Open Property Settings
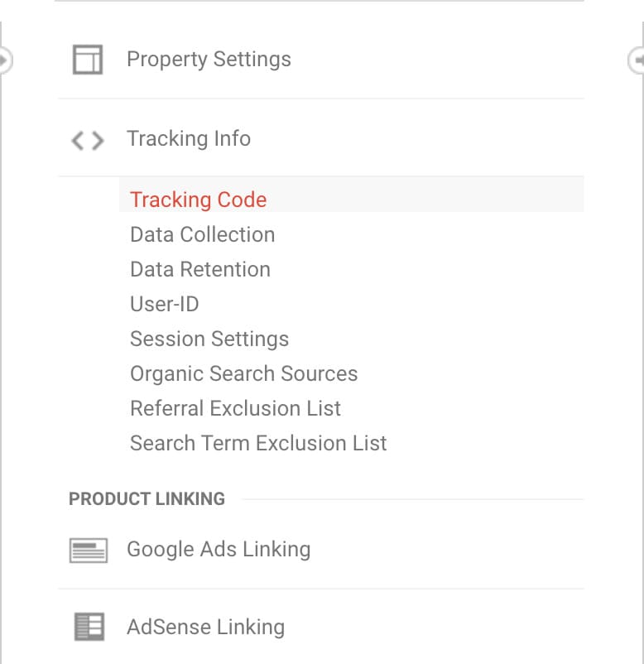Screen dimensions: 644x664 pyautogui.click(x=209, y=59)
